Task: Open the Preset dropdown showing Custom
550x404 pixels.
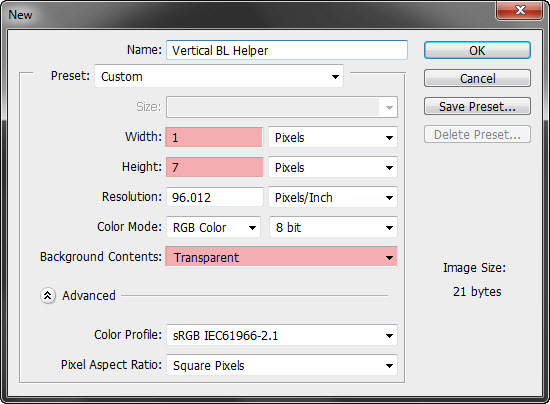Action: pyautogui.click(x=219, y=76)
